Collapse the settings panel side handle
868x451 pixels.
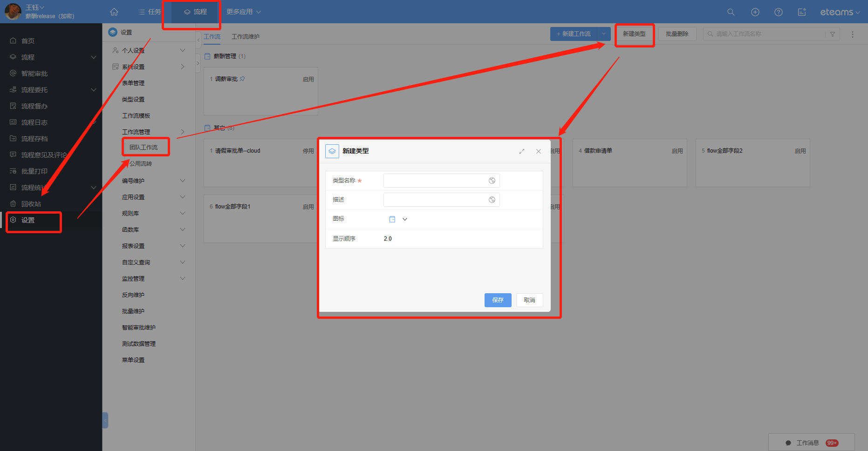(x=105, y=420)
